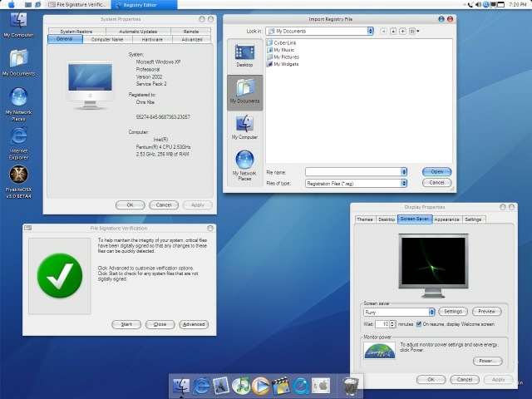Click into the File name input field
Screen dimensions: 532x399
click(352, 172)
